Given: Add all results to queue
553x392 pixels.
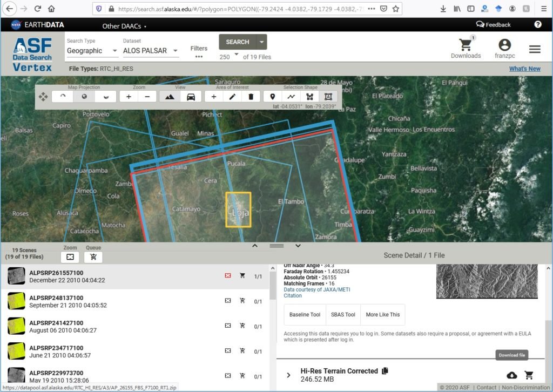Looking at the screenshot, I should pyautogui.click(x=93, y=258).
